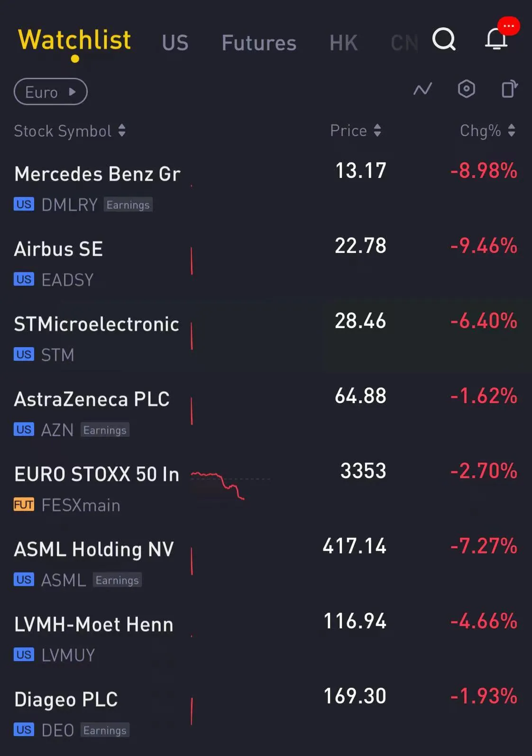The width and height of the screenshot is (532, 756).
Task: Sort by Chg% column
Action: click(487, 131)
